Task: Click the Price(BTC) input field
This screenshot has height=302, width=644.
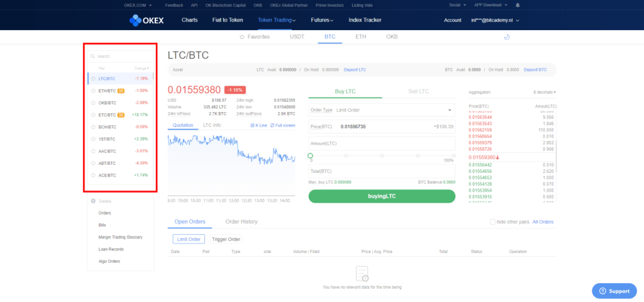Action: (x=382, y=126)
